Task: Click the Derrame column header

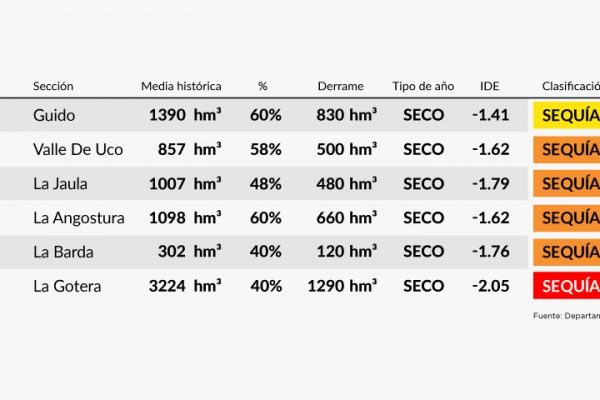Action: tap(340, 87)
